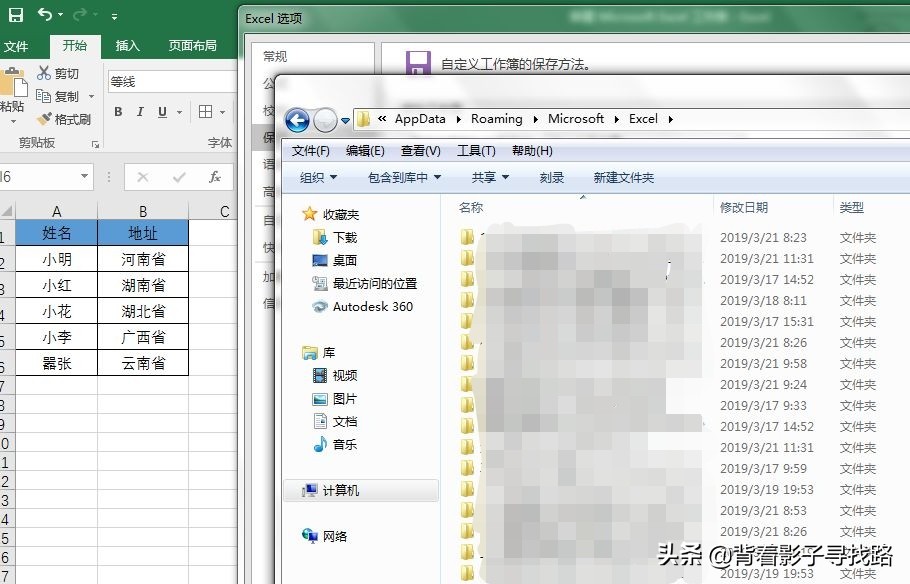910x584 pixels.
Task: Select cell containing 湖南省
Action: (x=143, y=285)
